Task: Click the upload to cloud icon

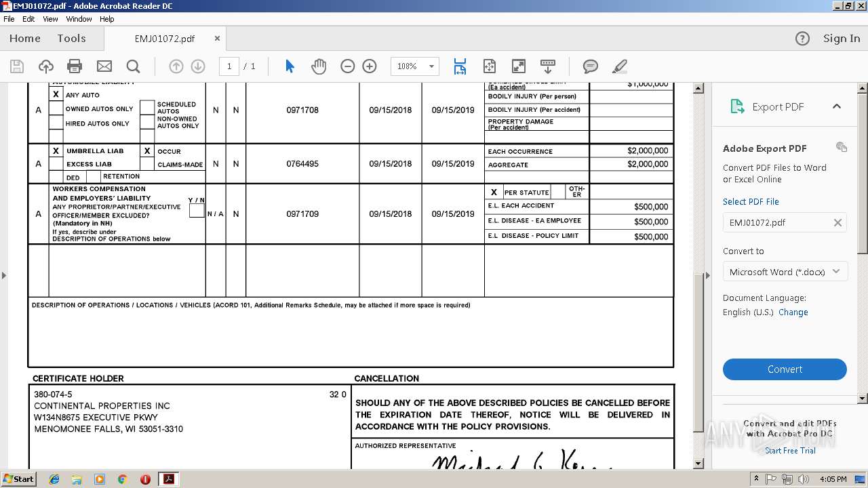Action: 45,66
